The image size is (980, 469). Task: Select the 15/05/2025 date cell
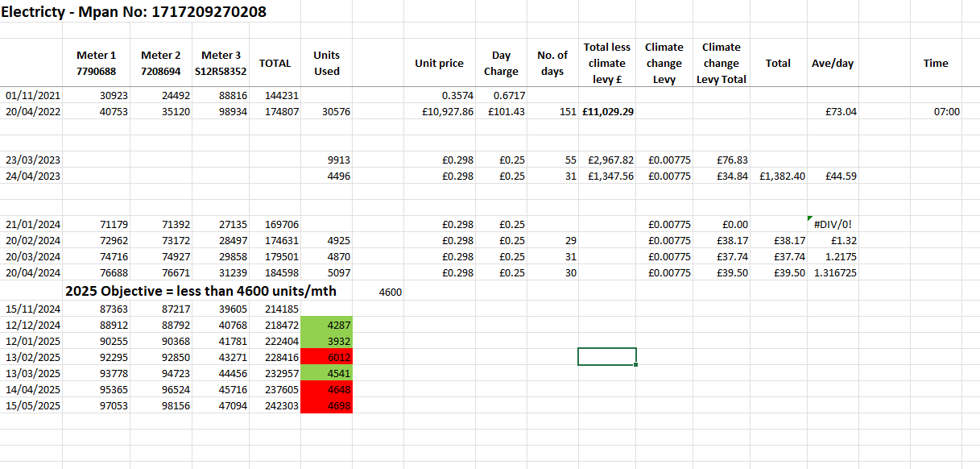point(33,405)
